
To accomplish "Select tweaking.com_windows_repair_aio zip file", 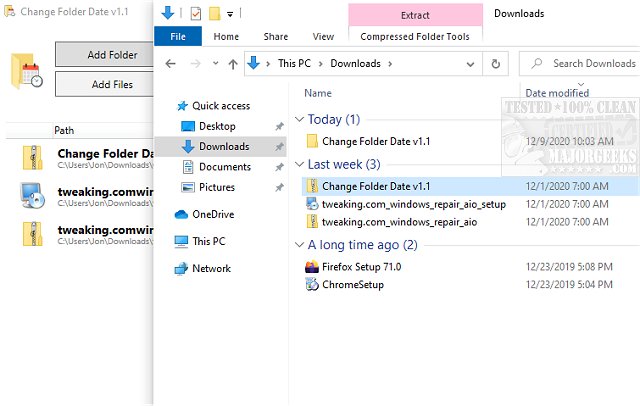I will pyautogui.click(x=399, y=222).
